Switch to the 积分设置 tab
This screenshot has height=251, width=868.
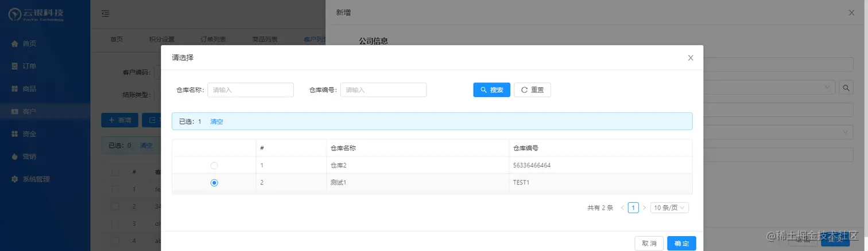tap(162, 40)
